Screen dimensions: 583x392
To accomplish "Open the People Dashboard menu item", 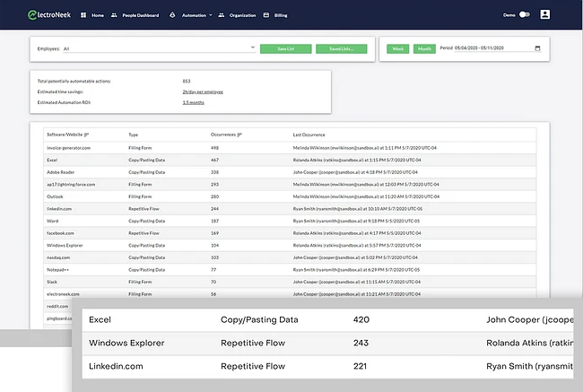I will click(x=139, y=15).
